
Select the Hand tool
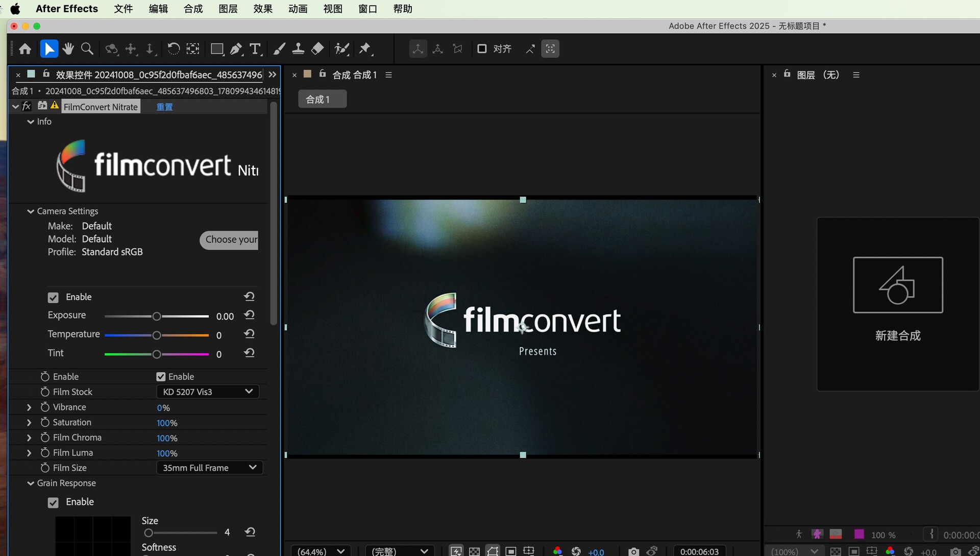pos(68,49)
